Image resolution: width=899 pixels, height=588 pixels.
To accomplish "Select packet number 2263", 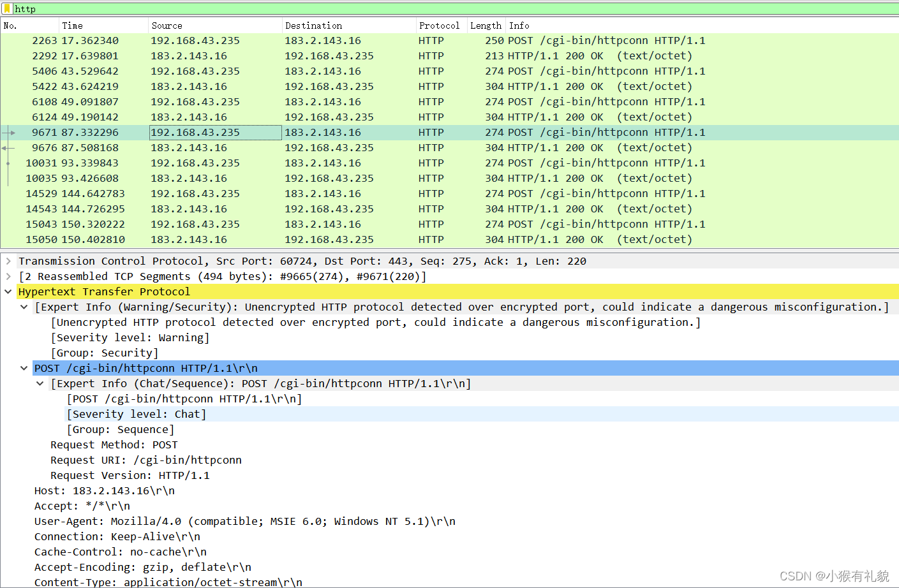I will 449,41.
